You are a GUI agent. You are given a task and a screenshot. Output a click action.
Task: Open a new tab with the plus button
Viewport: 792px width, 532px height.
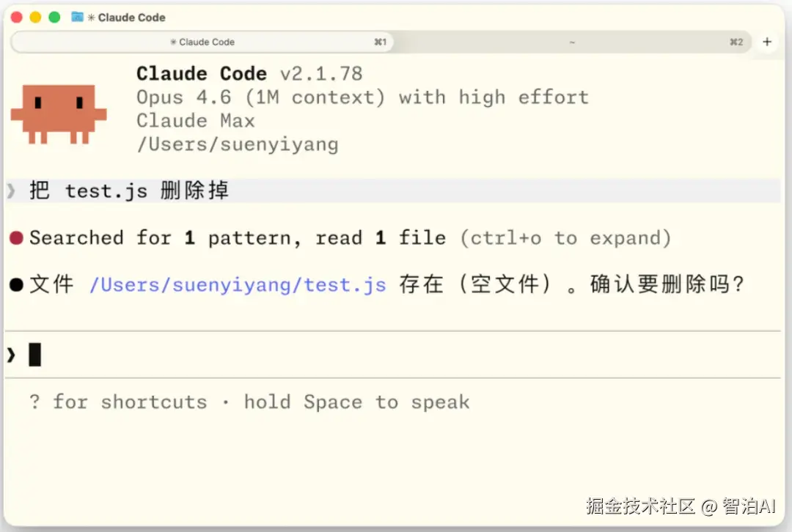(x=767, y=42)
